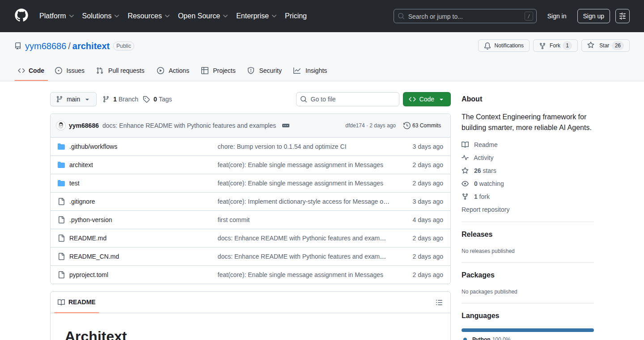Click the history clock icon for commits

(407, 126)
